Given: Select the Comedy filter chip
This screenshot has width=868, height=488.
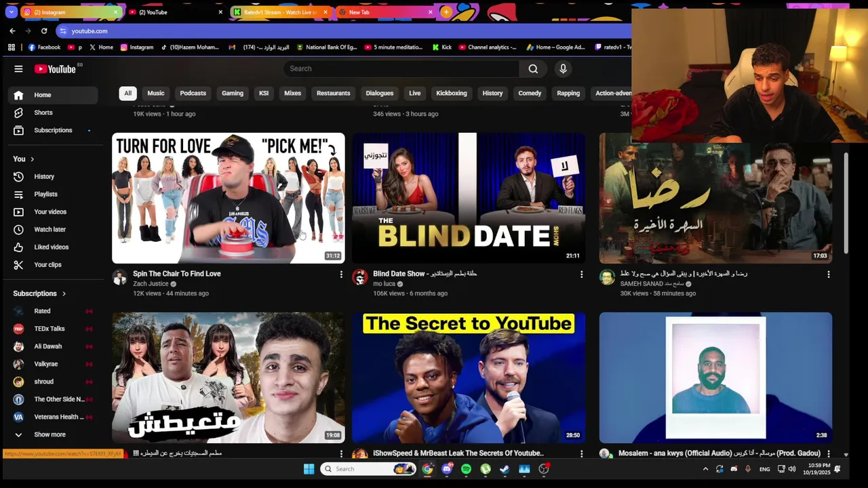Looking at the screenshot, I should 530,94.
